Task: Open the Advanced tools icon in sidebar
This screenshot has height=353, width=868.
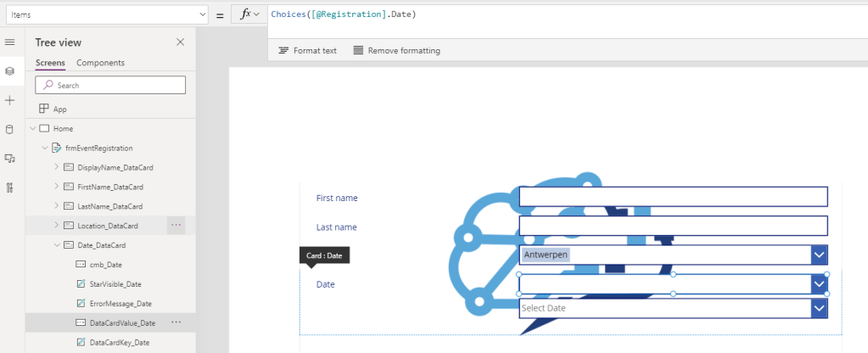Action: 10,188
